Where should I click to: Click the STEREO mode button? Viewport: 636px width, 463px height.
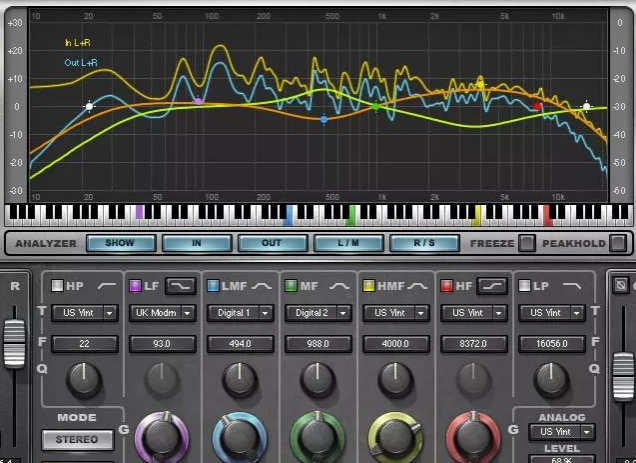(77, 439)
